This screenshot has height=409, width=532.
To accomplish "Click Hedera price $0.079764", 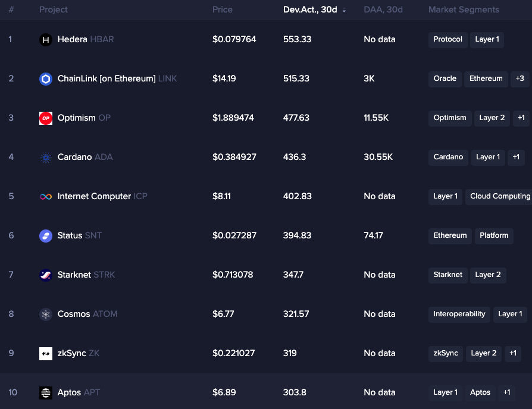I will pyautogui.click(x=234, y=39).
